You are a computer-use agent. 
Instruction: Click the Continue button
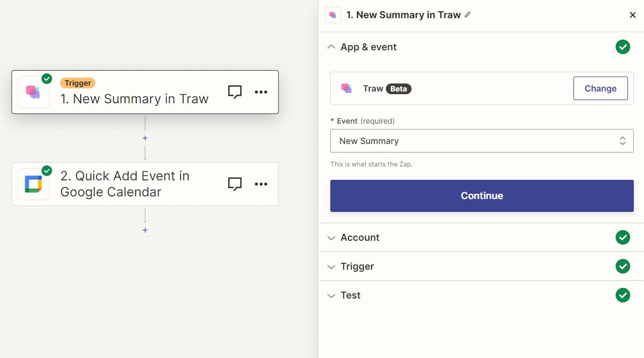pos(482,196)
